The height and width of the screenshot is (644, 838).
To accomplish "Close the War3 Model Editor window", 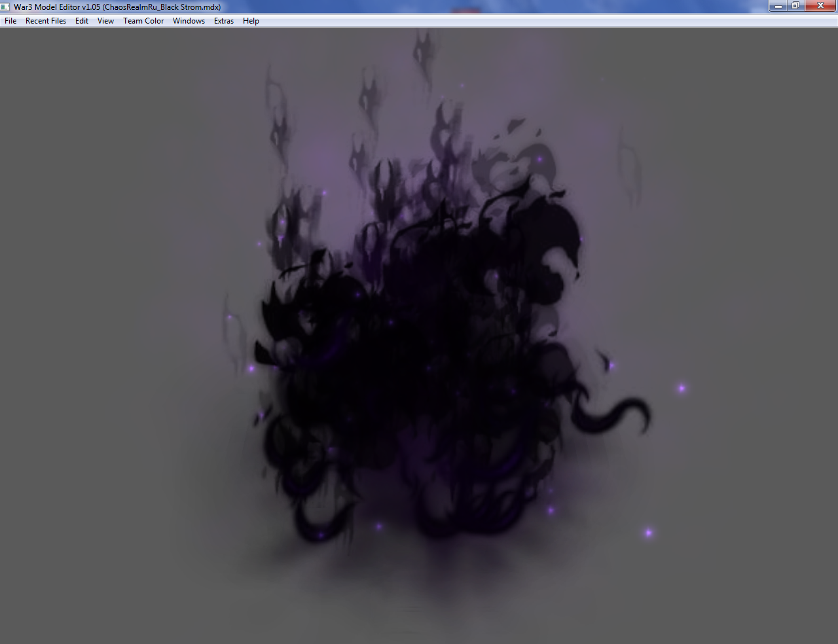I will (820, 6).
